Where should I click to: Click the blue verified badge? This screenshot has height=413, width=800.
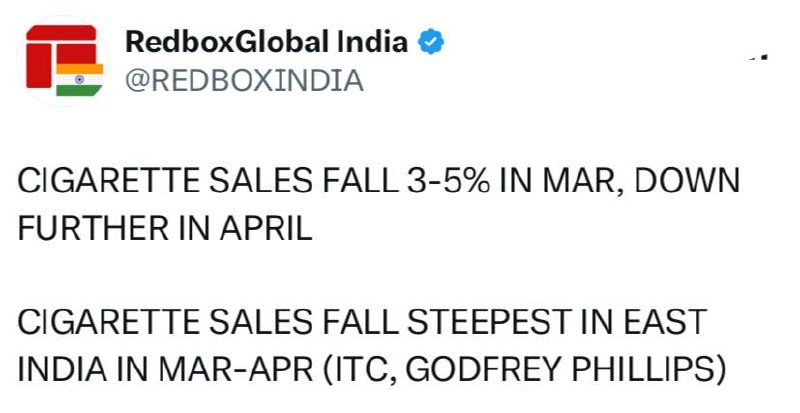pos(431,42)
